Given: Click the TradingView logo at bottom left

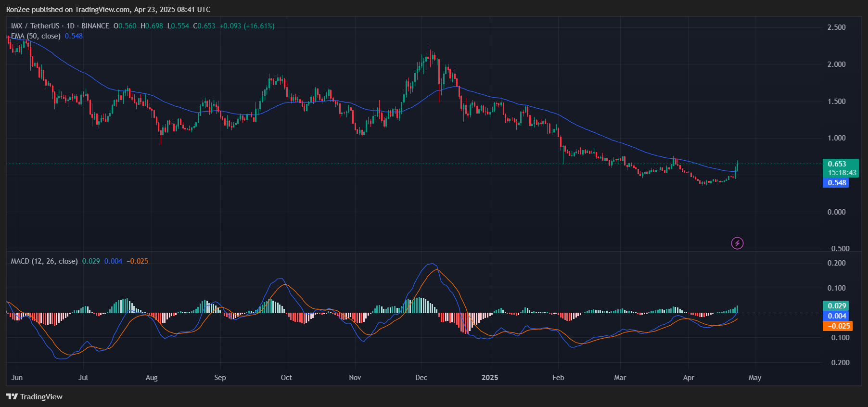Looking at the screenshot, I should (34, 396).
